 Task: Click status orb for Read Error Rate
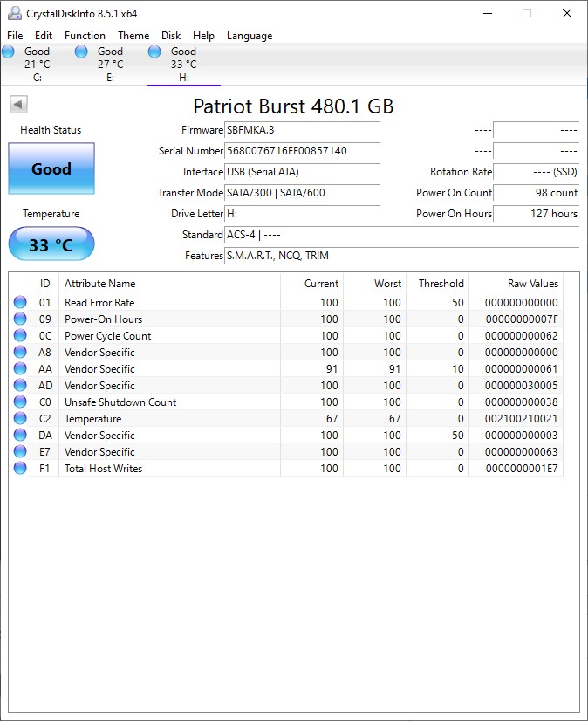pos(20,303)
